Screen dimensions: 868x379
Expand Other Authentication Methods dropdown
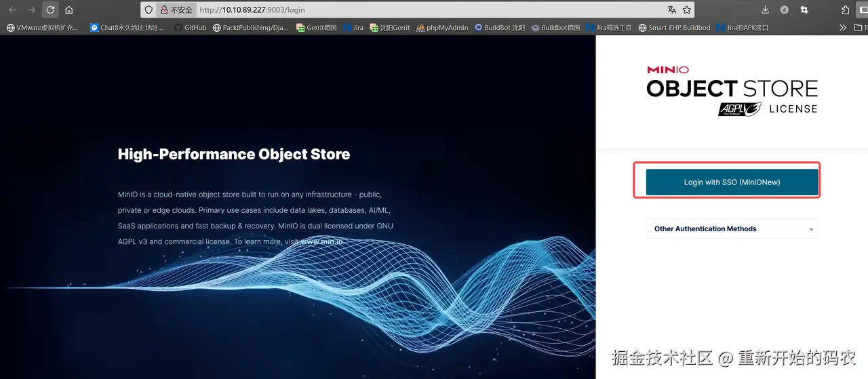(x=732, y=228)
